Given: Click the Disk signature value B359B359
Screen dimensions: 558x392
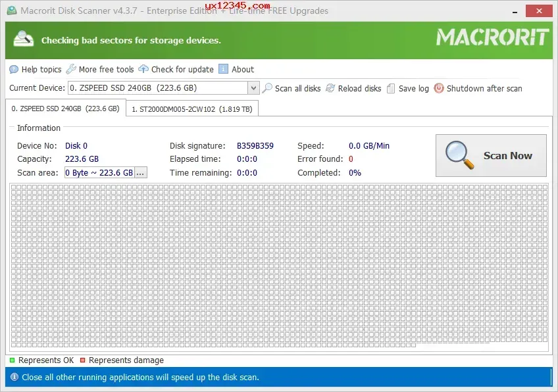Looking at the screenshot, I should 255,146.
